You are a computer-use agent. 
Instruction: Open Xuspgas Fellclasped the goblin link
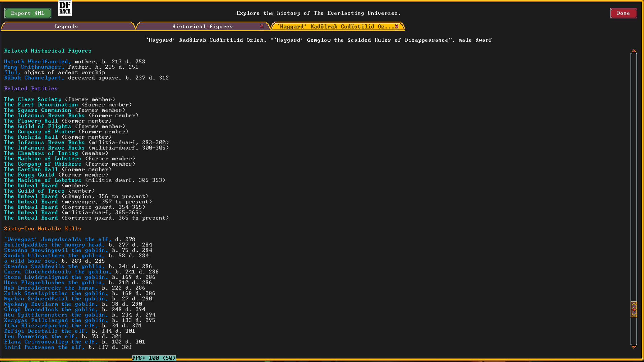pyautogui.click(x=56, y=320)
